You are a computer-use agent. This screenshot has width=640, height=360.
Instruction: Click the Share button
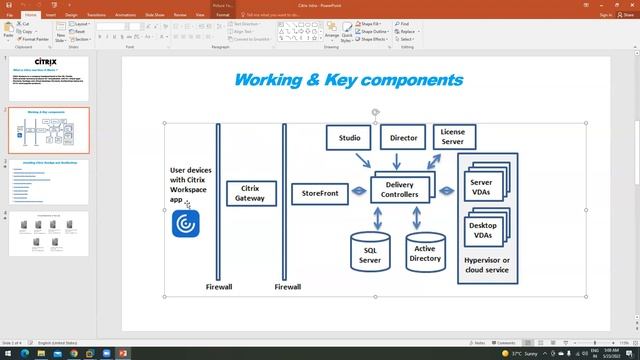coord(626,15)
